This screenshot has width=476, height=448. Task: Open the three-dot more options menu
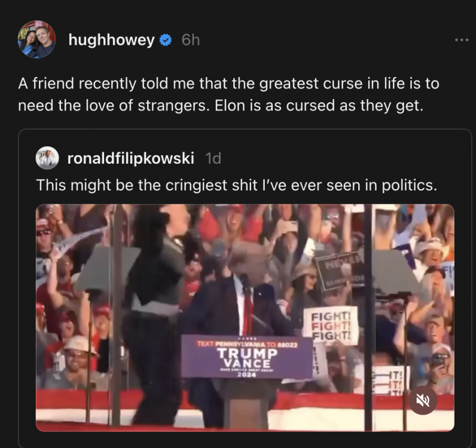[x=462, y=40]
